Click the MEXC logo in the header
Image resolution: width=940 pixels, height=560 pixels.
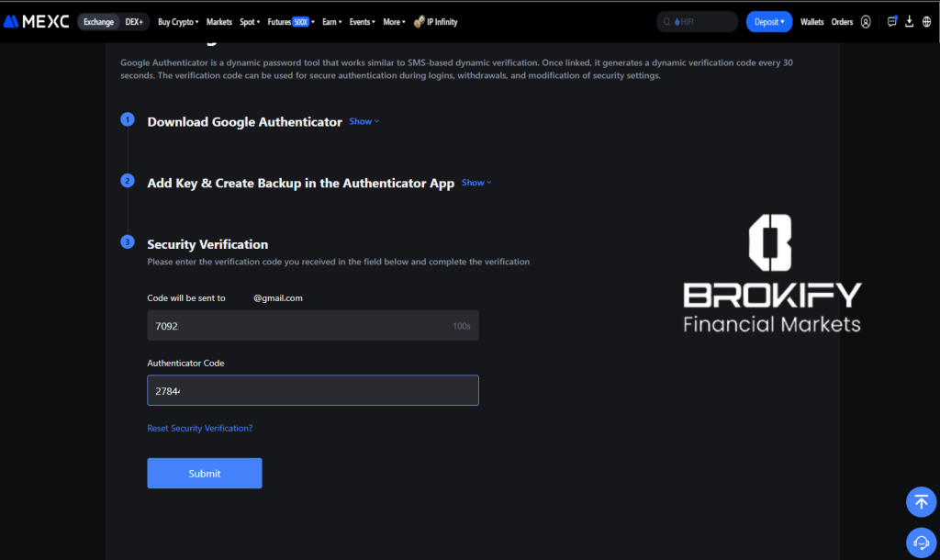click(37, 21)
